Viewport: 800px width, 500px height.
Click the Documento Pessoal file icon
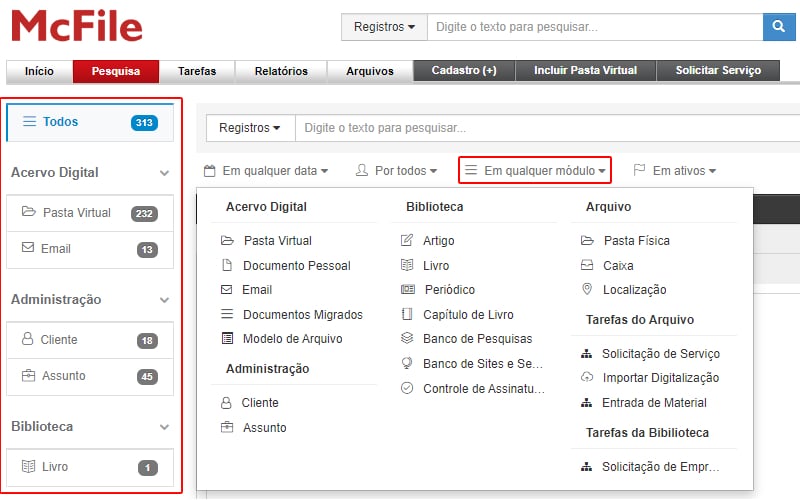click(x=226, y=266)
